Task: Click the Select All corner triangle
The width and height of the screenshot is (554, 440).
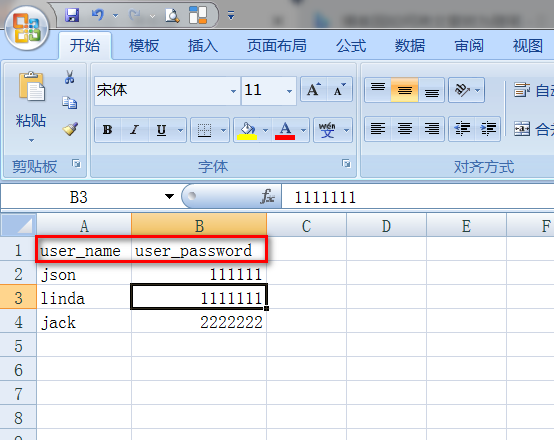Action: [19, 225]
